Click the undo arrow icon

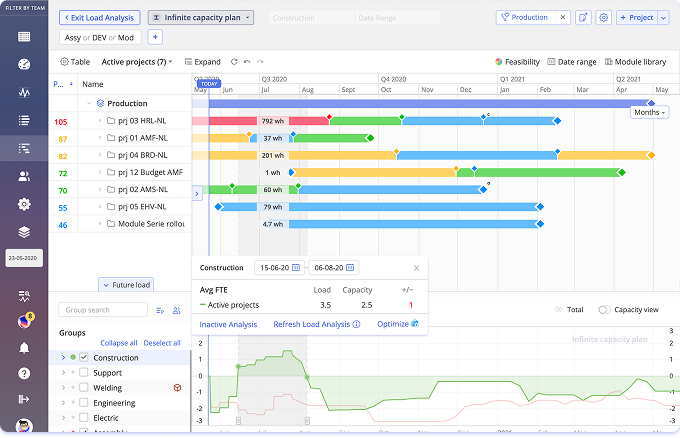coord(247,62)
